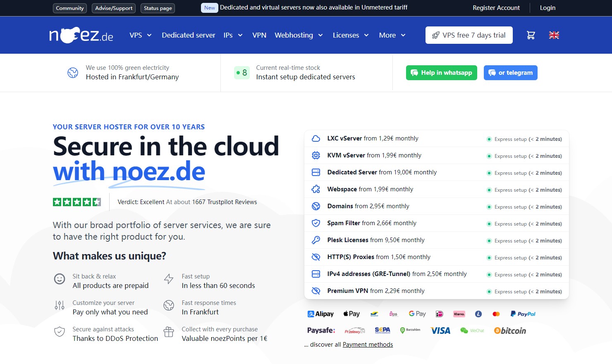Click the Login link
Viewport: 612px width, 364px height.
pos(547,8)
